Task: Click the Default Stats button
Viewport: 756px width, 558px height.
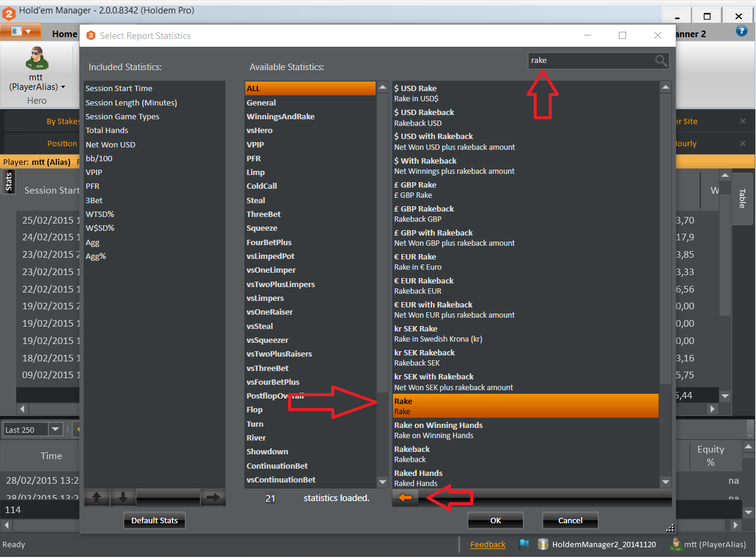Action: (x=155, y=520)
